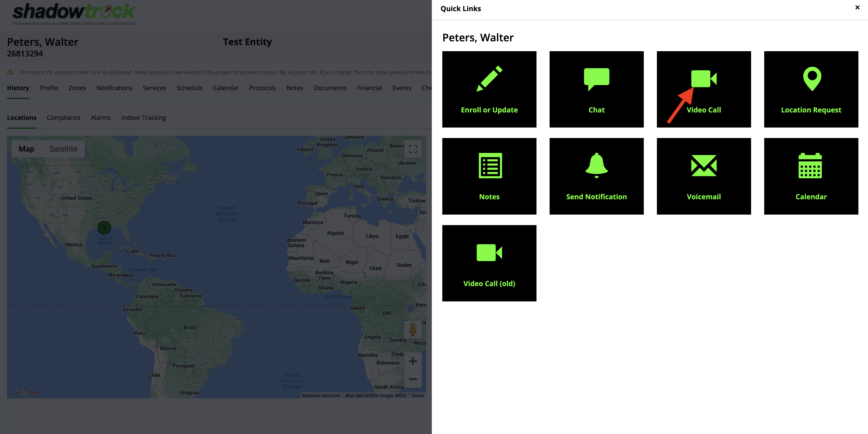Switch to the Compliance sub-tab
Viewport: 868px width, 434px height.
(x=63, y=118)
